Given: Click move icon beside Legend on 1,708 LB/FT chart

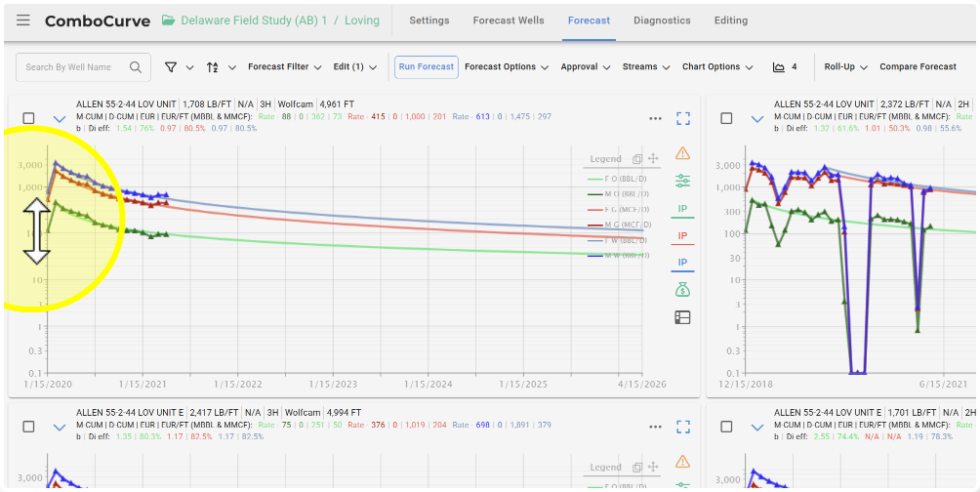Looking at the screenshot, I should pyautogui.click(x=653, y=159).
